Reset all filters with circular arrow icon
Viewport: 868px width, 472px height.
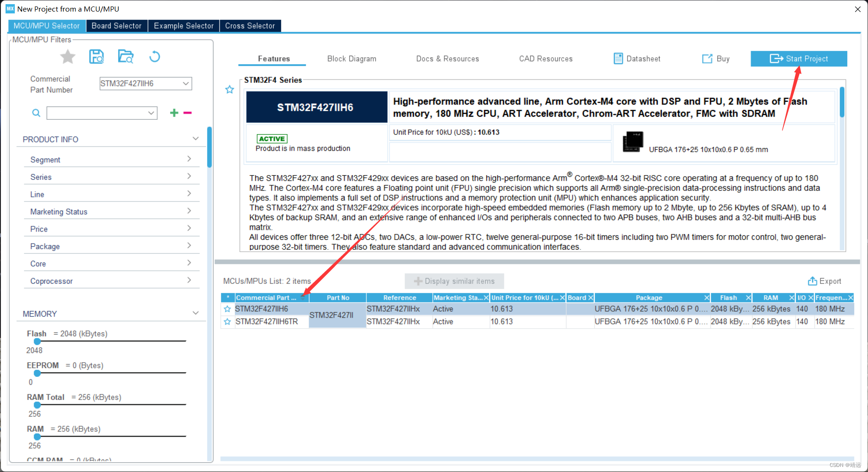[x=155, y=56]
